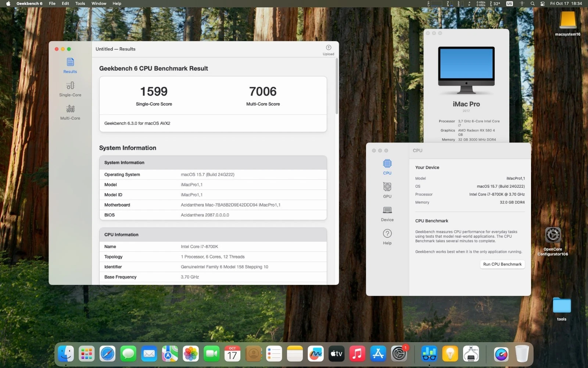Open App Store from the Dock
Image resolution: width=588 pixels, height=368 pixels.
tap(378, 354)
